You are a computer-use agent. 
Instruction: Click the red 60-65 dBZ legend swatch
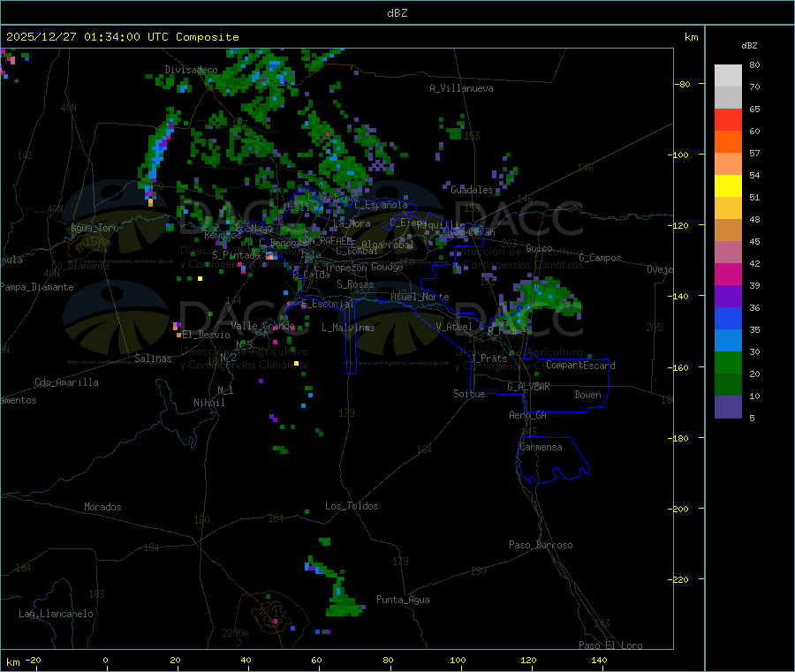[x=728, y=119]
